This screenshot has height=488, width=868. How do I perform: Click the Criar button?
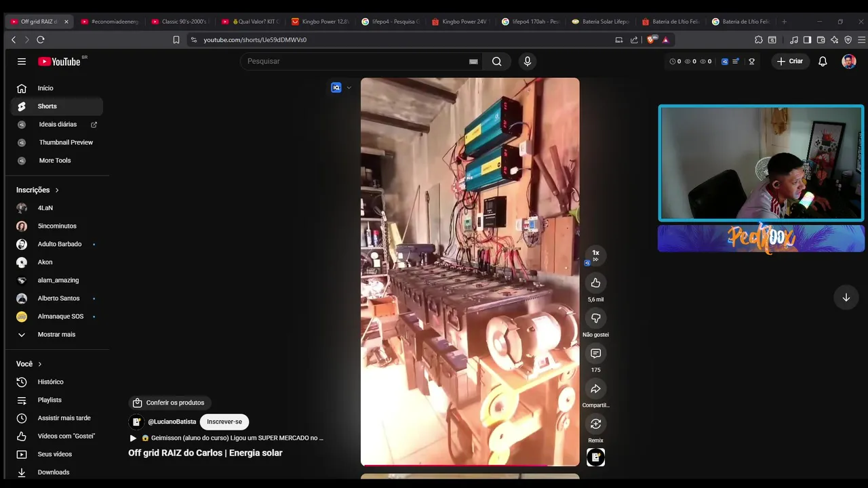click(x=790, y=61)
